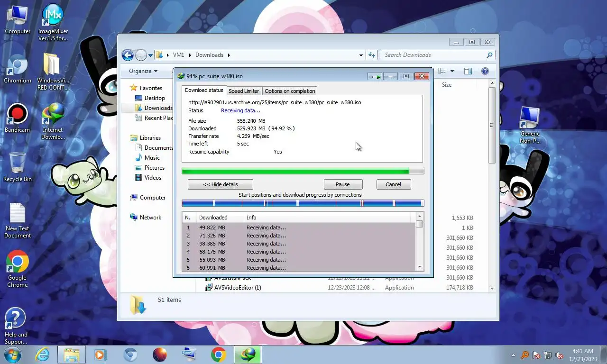Open the ImageMixer Ver.1.5 desktop shortcut
The image size is (607, 364).
(x=53, y=22)
